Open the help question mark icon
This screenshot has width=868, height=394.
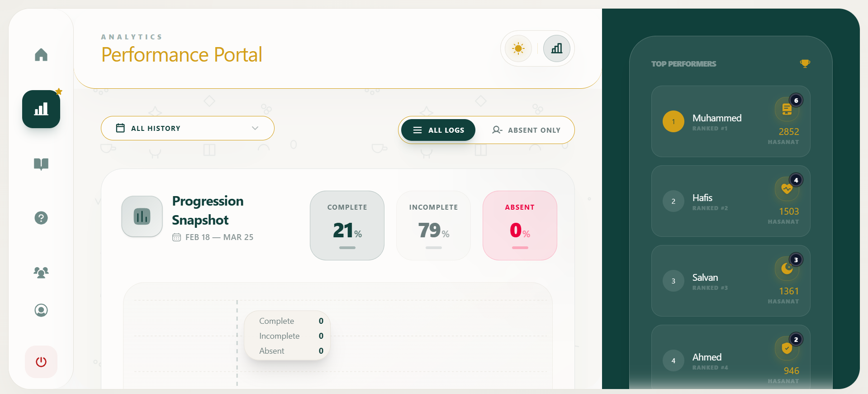click(x=41, y=218)
